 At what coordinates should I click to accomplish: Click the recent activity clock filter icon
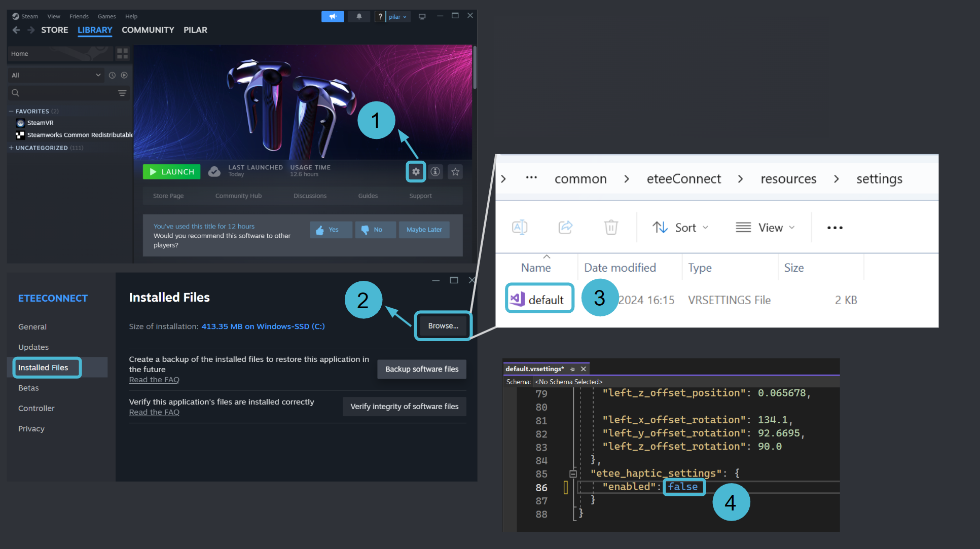pos(112,75)
